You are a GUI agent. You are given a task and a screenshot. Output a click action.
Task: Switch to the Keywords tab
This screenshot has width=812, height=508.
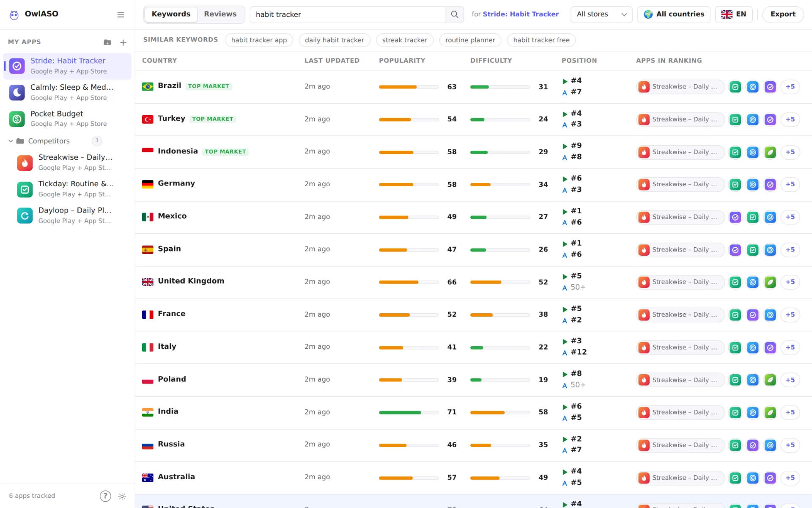click(x=171, y=14)
